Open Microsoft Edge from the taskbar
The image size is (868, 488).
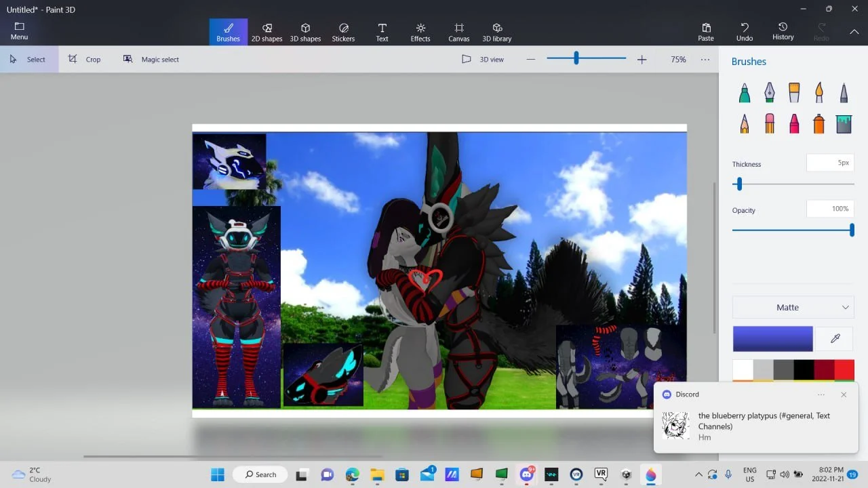click(x=352, y=474)
